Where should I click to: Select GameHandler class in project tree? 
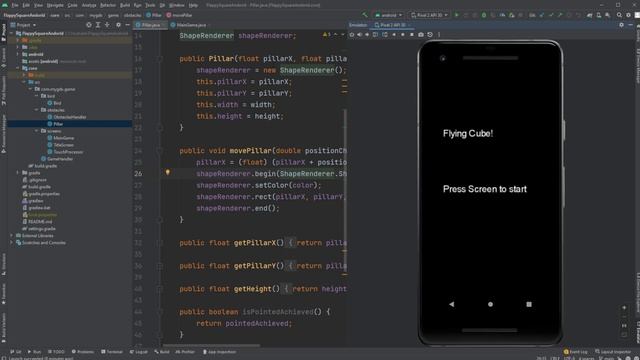point(57,159)
